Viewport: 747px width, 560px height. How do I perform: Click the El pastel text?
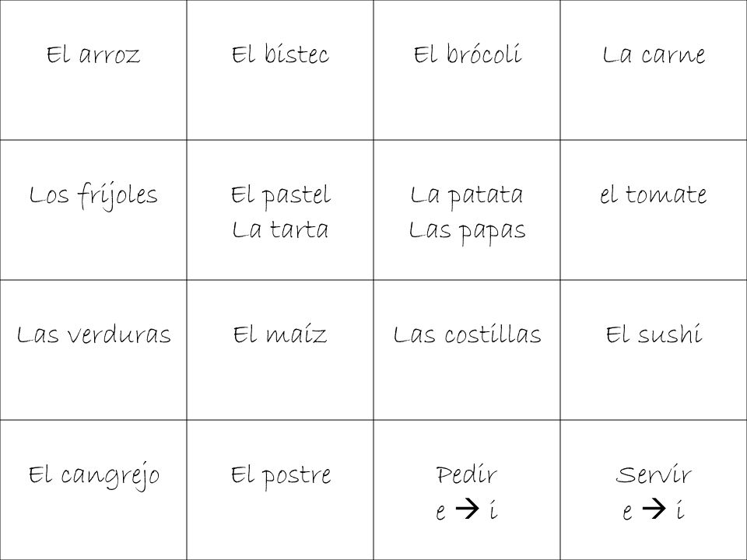pos(281,196)
